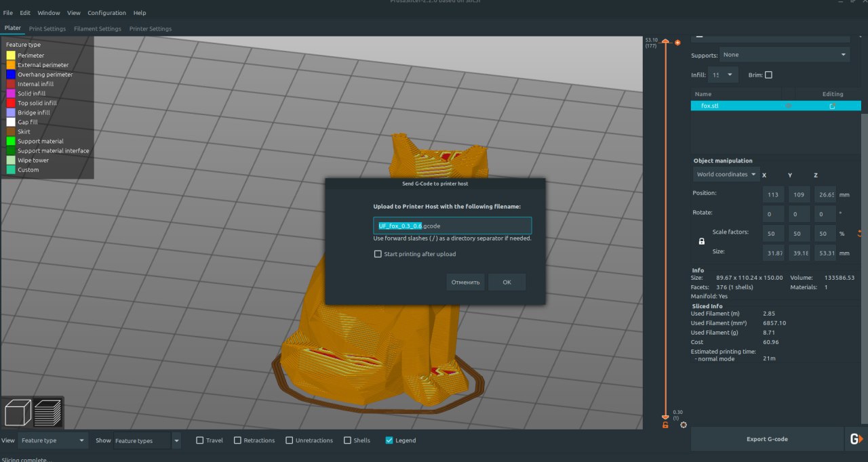
Task: Open layer slider cog settings icon
Action: click(683, 425)
